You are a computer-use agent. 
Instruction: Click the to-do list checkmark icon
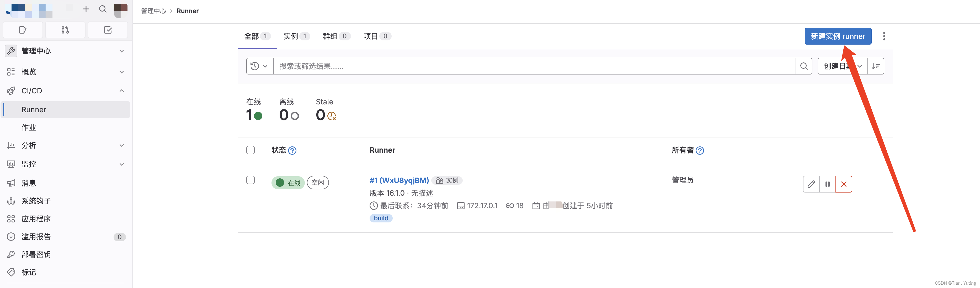(x=108, y=30)
